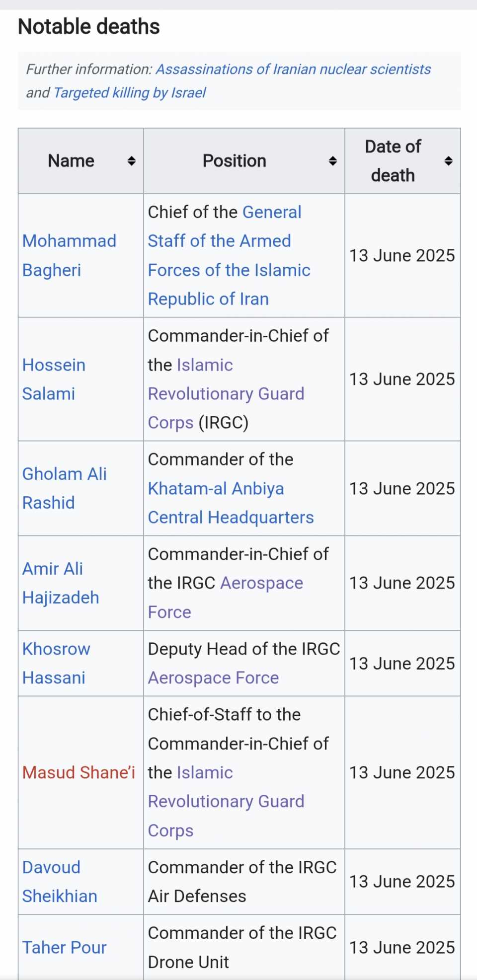Screen dimensions: 477x980
Task: Open Aerospace Force link in Hassani row
Action: (213, 678)
